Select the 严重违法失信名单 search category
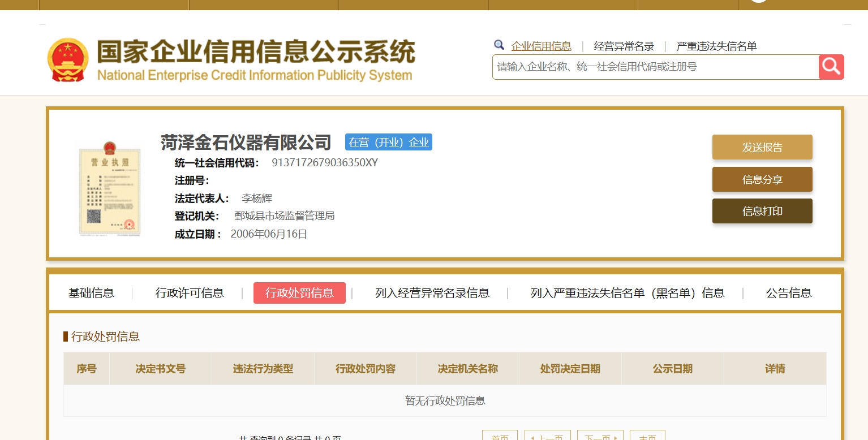The width and height of the screenshot is (868, 440). (x=717, y=46)
